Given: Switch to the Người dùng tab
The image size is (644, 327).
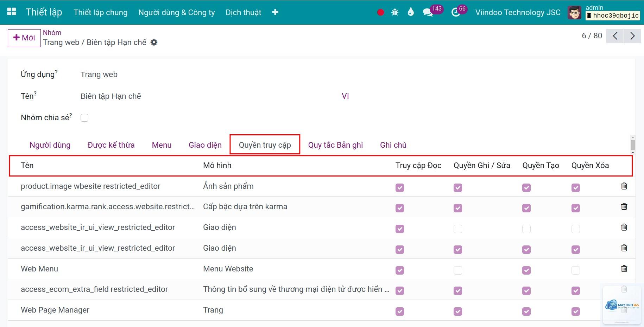Looking at the screenshot, I should (x=50, y=145).
